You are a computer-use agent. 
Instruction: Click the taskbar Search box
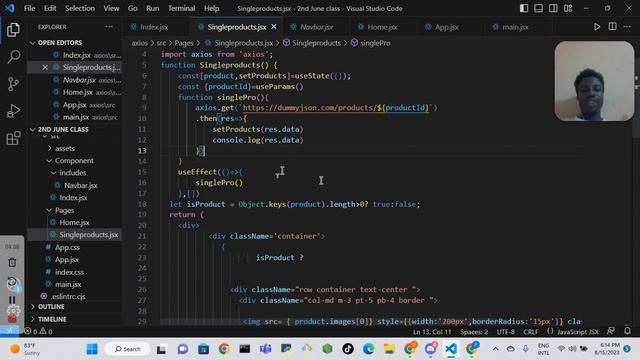pos(128,349)
